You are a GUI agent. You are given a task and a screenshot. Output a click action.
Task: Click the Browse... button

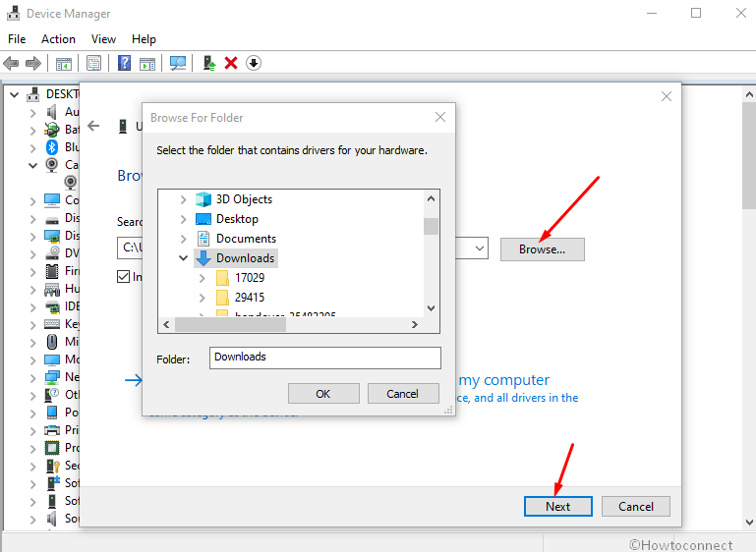pos(542,249)
